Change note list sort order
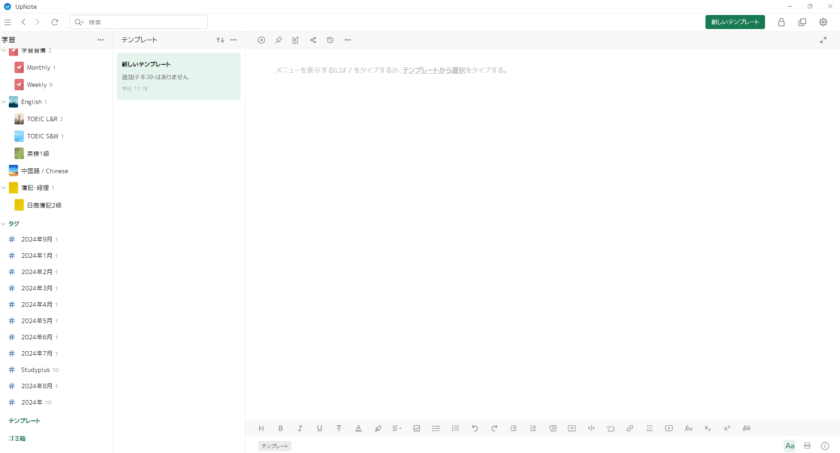Screen dimensions: 840x453 point(220,40)
